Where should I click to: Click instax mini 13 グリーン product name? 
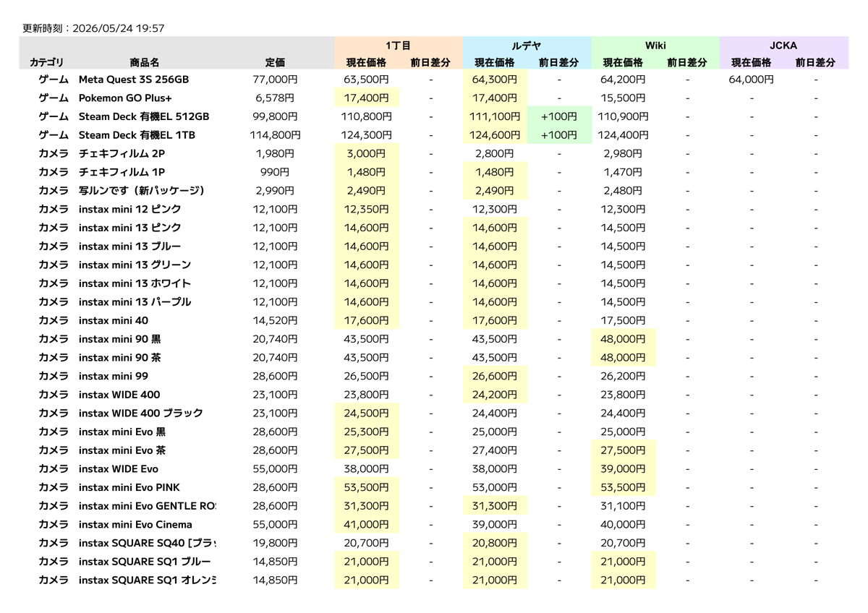point(135,265)
